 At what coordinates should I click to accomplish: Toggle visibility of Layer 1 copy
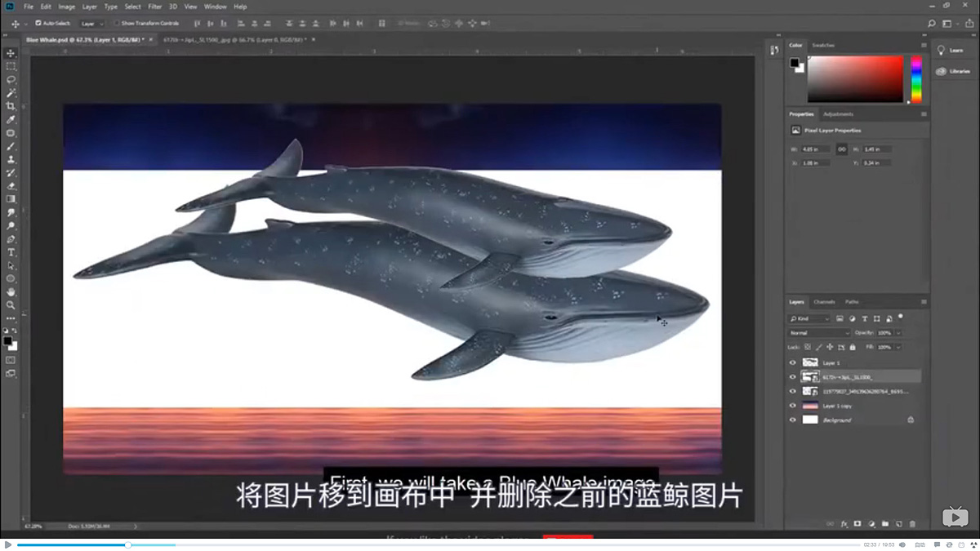point(793,406)
